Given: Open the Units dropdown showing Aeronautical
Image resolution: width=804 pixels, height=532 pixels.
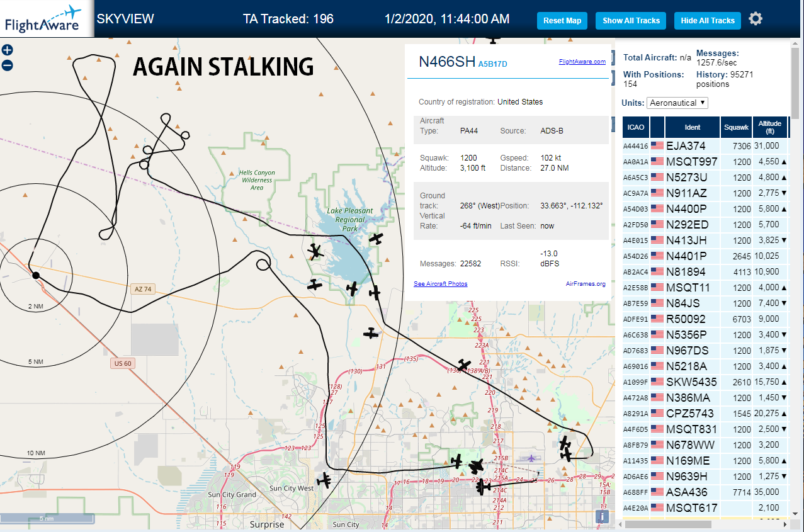Looking at the screenshot, I should coord(677,103).
